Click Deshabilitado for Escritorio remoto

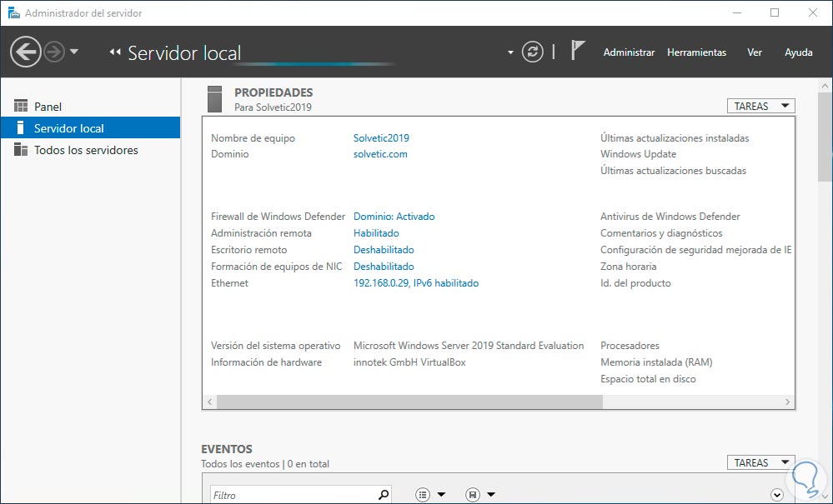[384, 250]
